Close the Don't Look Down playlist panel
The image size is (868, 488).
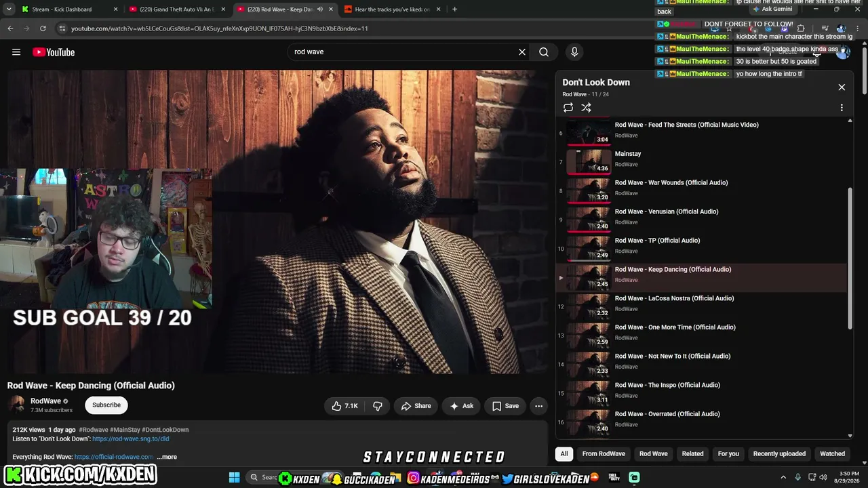[842, 87]
